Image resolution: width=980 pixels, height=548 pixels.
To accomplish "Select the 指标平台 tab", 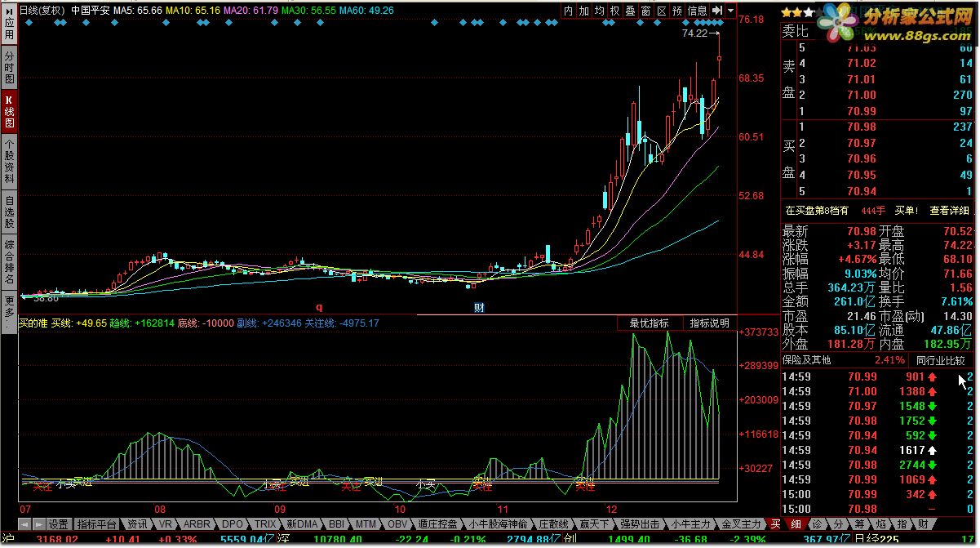I will coord(97,524).
